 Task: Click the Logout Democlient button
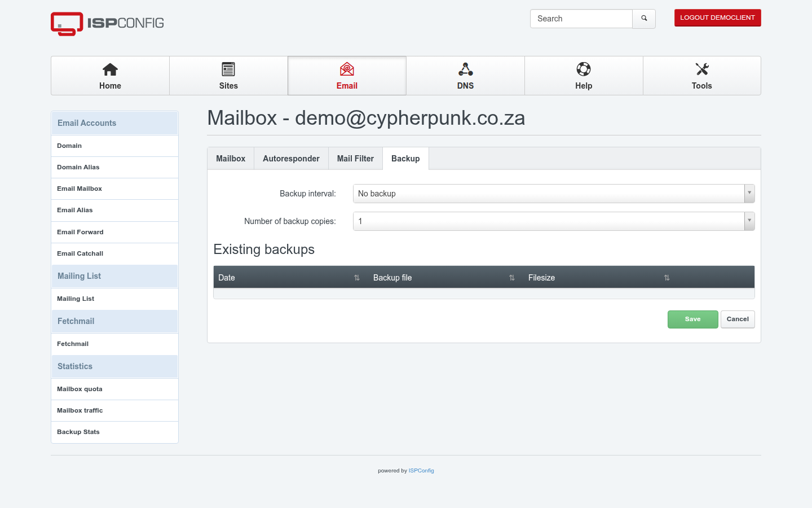pyautogui.click(x=717, y=18)
